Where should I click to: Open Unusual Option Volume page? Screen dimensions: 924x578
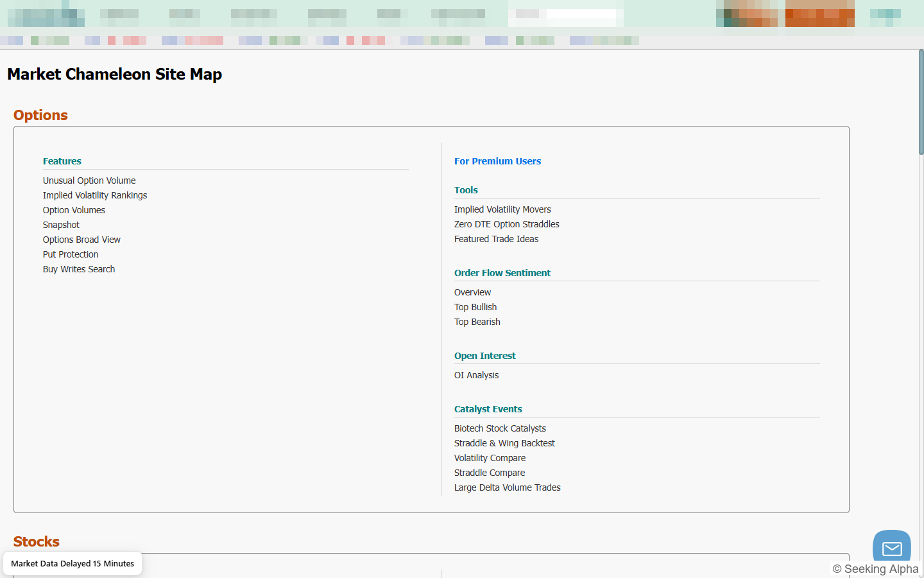[x=89, y=180]
